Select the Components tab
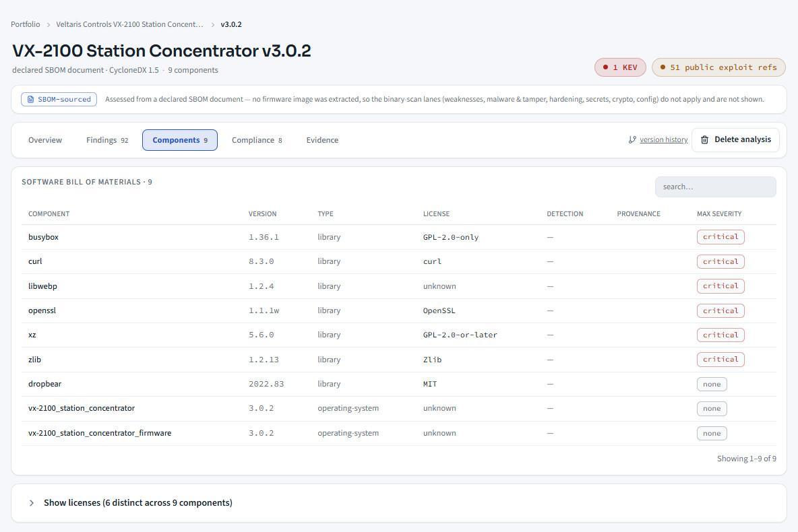The image size is (798, 532). coord(180,140)
